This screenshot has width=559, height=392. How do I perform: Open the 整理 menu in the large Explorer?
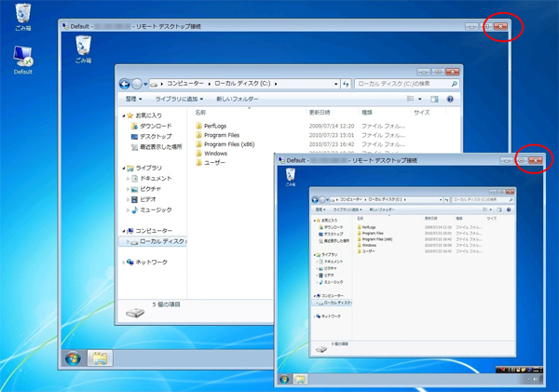(x=133, y=99)
